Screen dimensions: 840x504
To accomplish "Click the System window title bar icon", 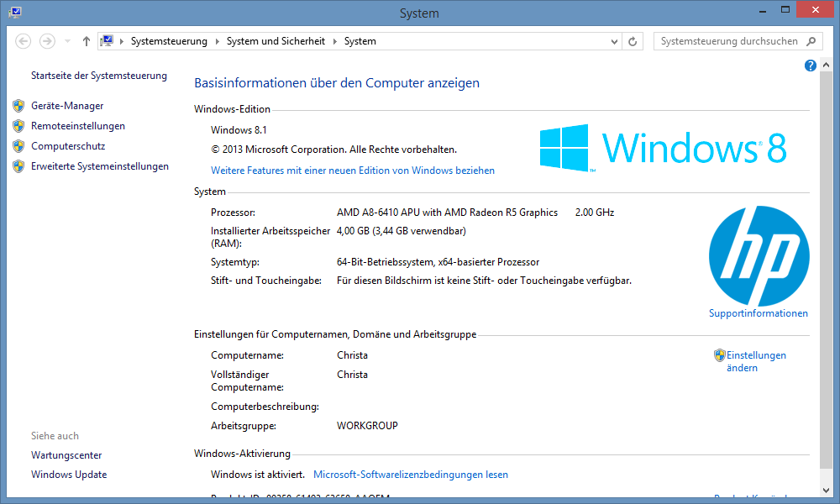I will point(15,12).
